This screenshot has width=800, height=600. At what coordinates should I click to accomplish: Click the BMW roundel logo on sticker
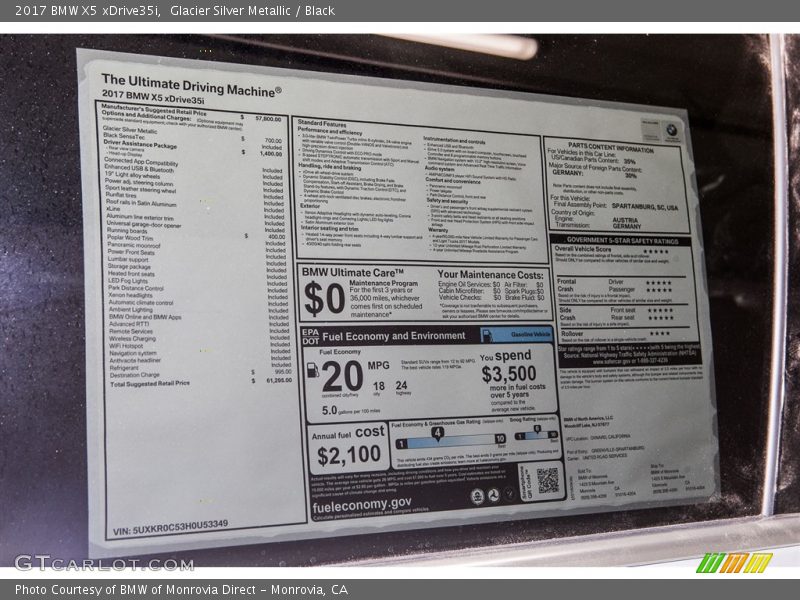tap(672, 130)
